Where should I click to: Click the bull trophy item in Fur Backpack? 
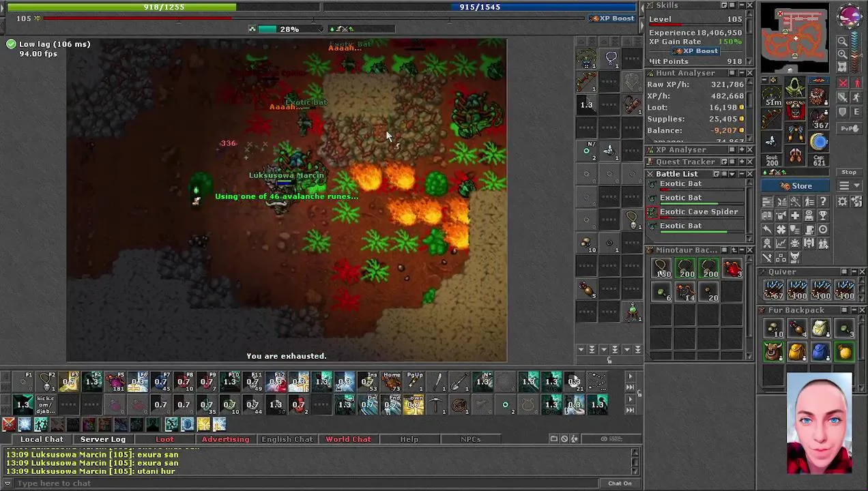[x=773, y=353]
